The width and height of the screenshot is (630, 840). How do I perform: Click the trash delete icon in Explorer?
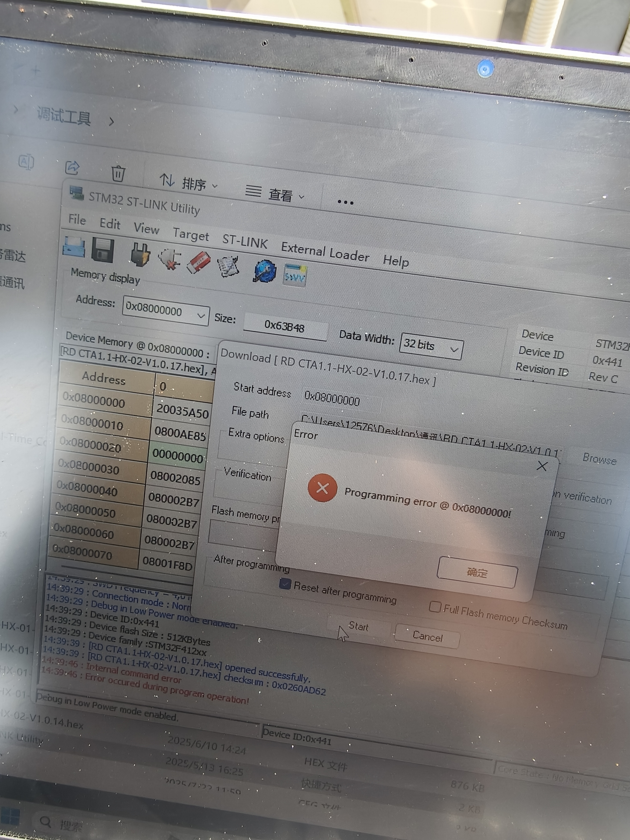point(118,173)
